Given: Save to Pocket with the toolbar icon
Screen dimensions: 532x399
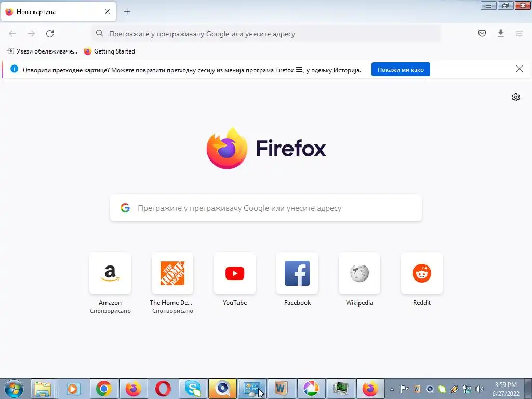Looking at the screenshot, I should pyautogui.click(x=482, y=33).
